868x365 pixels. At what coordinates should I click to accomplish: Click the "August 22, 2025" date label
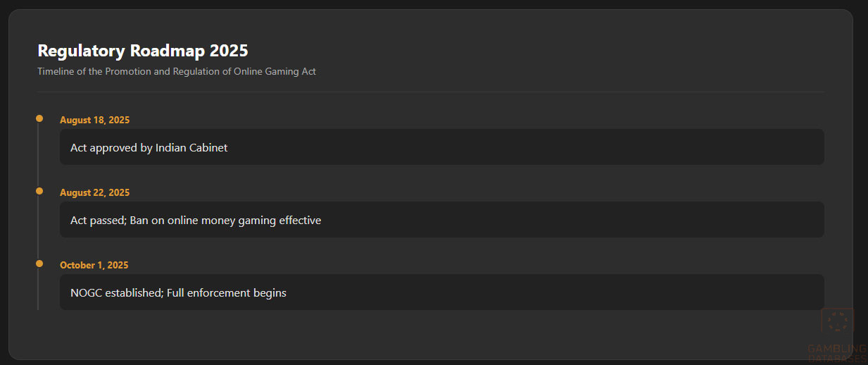(94, 193)
